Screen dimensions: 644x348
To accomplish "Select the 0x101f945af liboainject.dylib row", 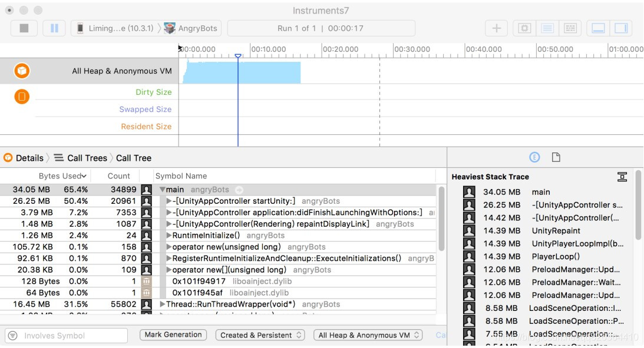I will point(218,293).
